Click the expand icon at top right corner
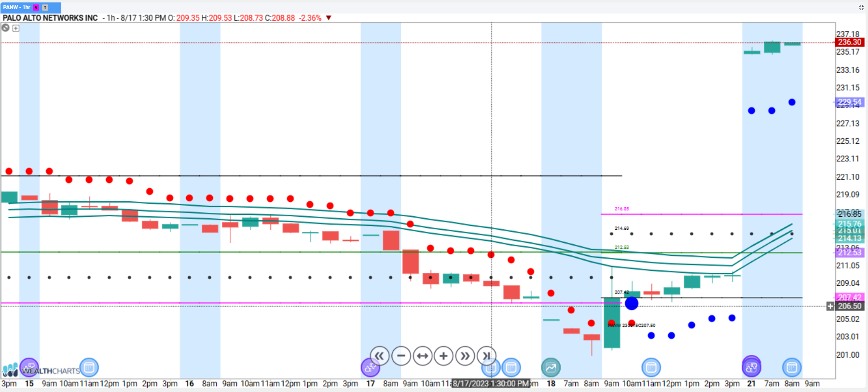The width and height of the screenshot is (868, 392). (861, 7)
